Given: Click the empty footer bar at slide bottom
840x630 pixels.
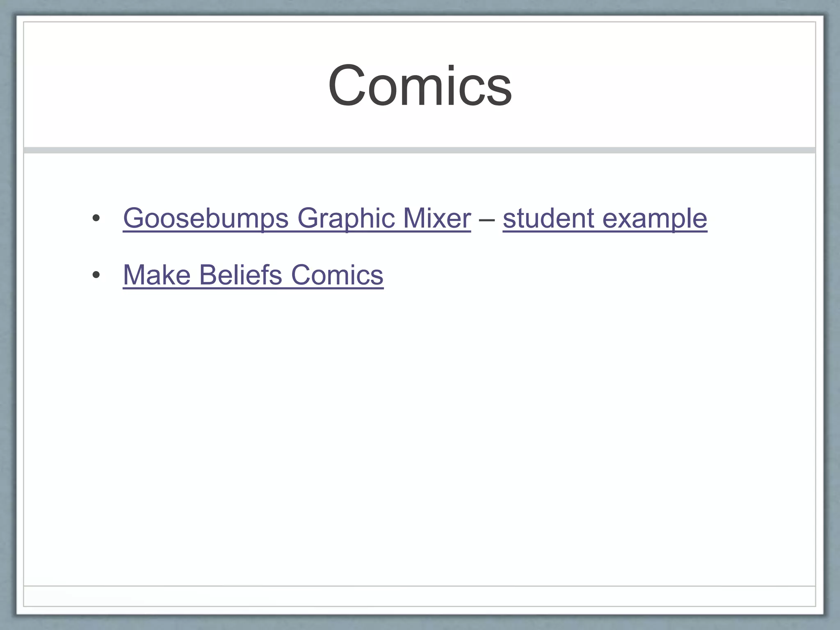Looking at the screenshot, I should coord(420,596).
